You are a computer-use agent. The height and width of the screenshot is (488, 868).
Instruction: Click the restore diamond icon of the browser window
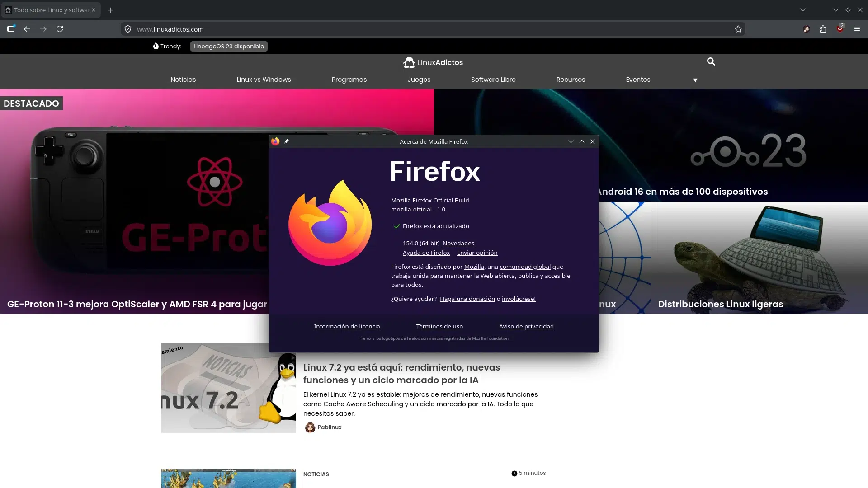848,10
